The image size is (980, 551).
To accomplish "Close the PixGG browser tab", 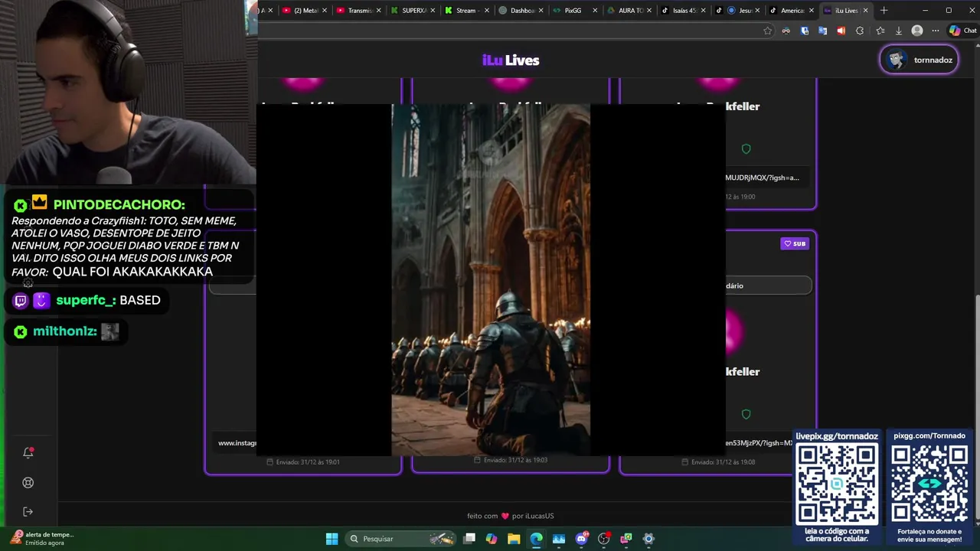I will point(595,11).
